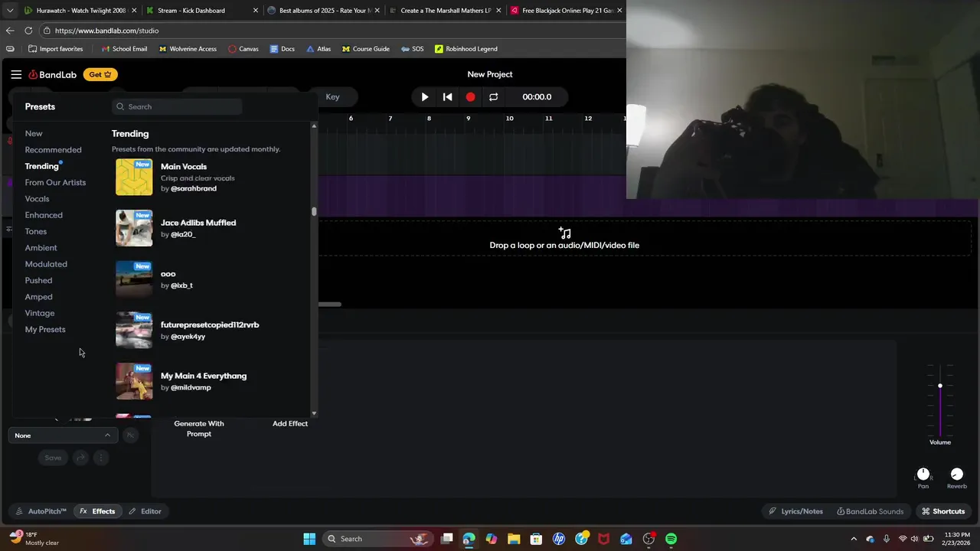This screenshot has height=551, width=980.
Task: Click the Windows Start button
Action: point(309,539)
